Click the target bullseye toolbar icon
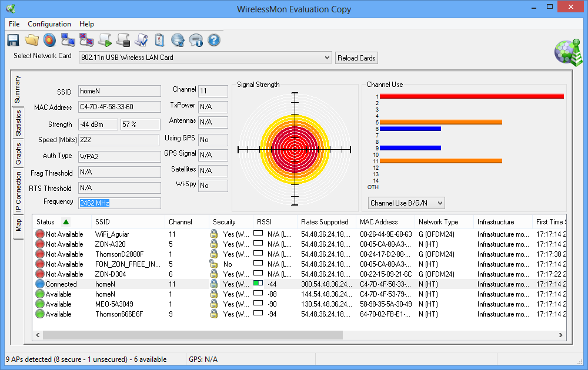 pos(50,40)
